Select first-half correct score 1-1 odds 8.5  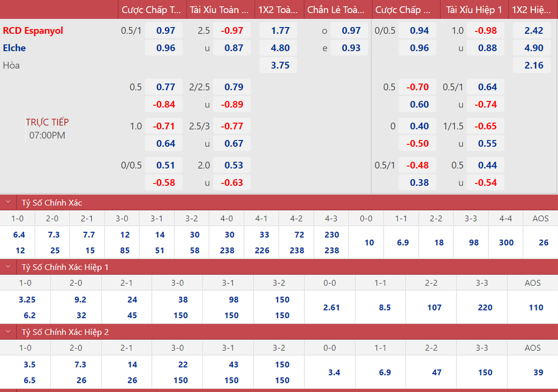click(385, 308)
